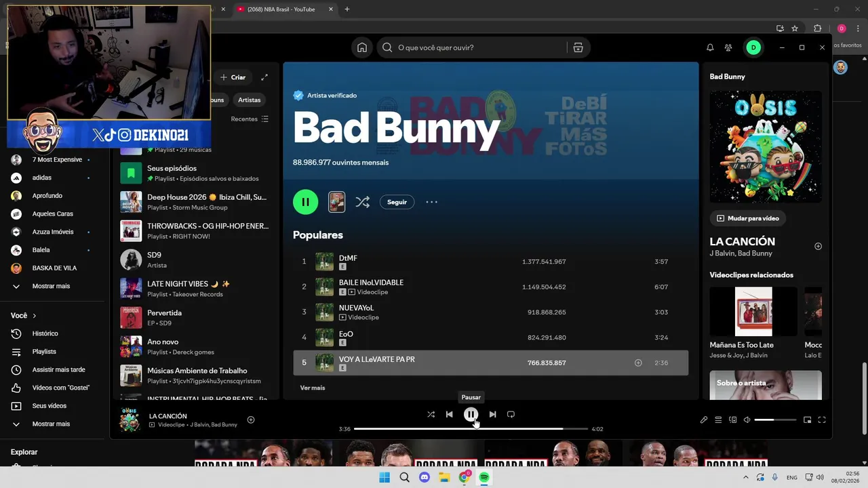Enable shuffle beside the Seguir button
This screenshot has height=488, width=868.
click(x=363, y=202)
